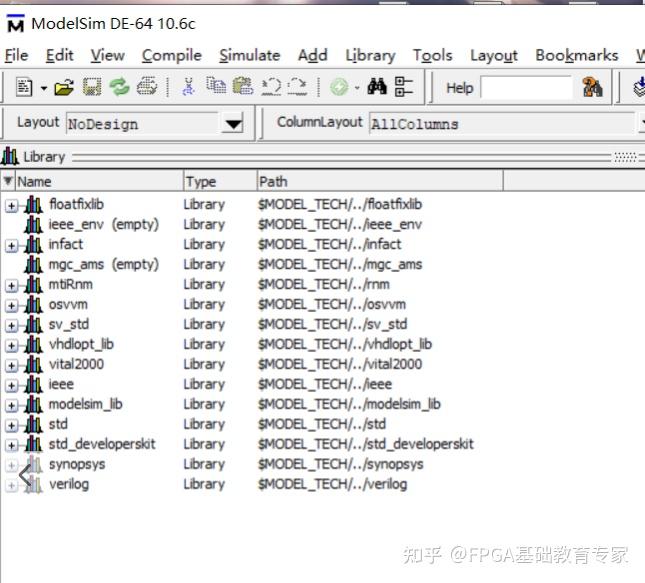645x583 pixels.
Task: Expand the std library node
Action: (x=12, y=425)
